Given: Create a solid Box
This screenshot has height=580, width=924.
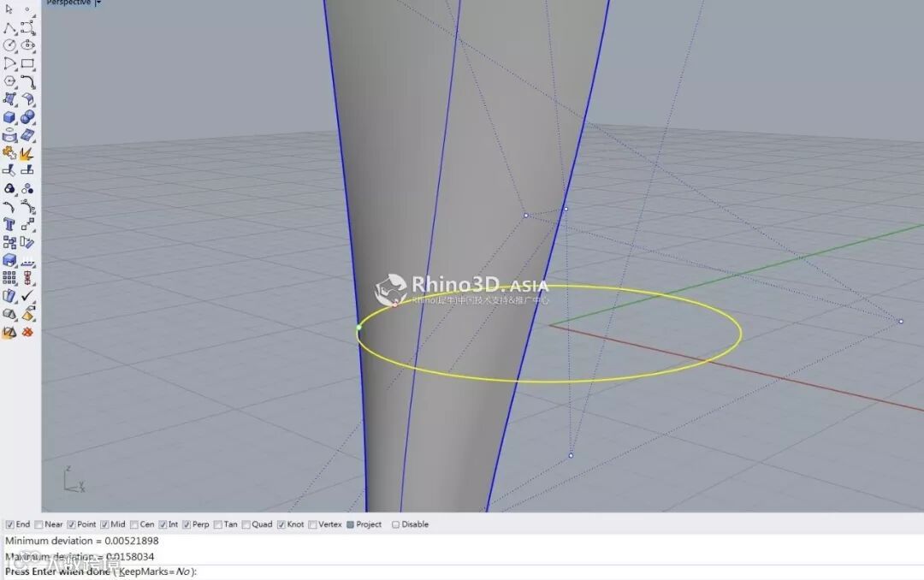Looking at the screenshot, I should coord(9,117).
